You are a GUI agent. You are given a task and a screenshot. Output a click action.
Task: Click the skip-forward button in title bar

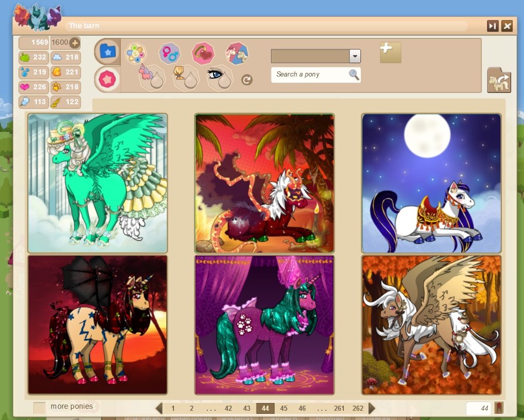click(493, 26)
